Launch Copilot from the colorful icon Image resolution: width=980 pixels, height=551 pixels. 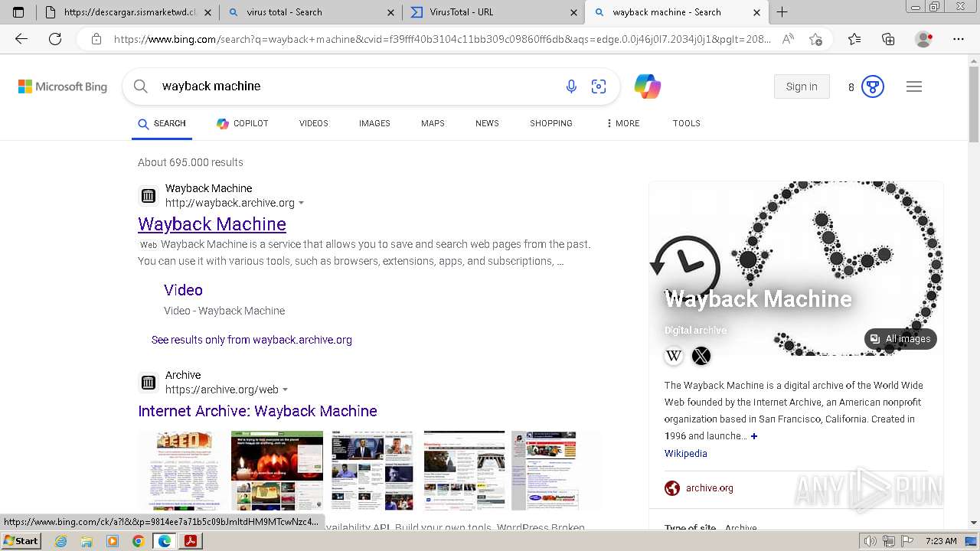coord(648,86)
